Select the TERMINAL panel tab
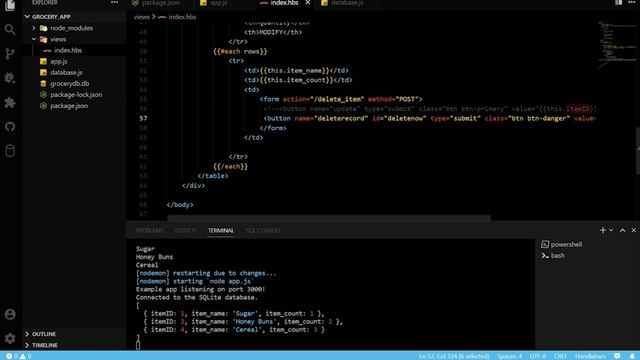The height and width of the screenshot is (360, 640). (221, 231)
